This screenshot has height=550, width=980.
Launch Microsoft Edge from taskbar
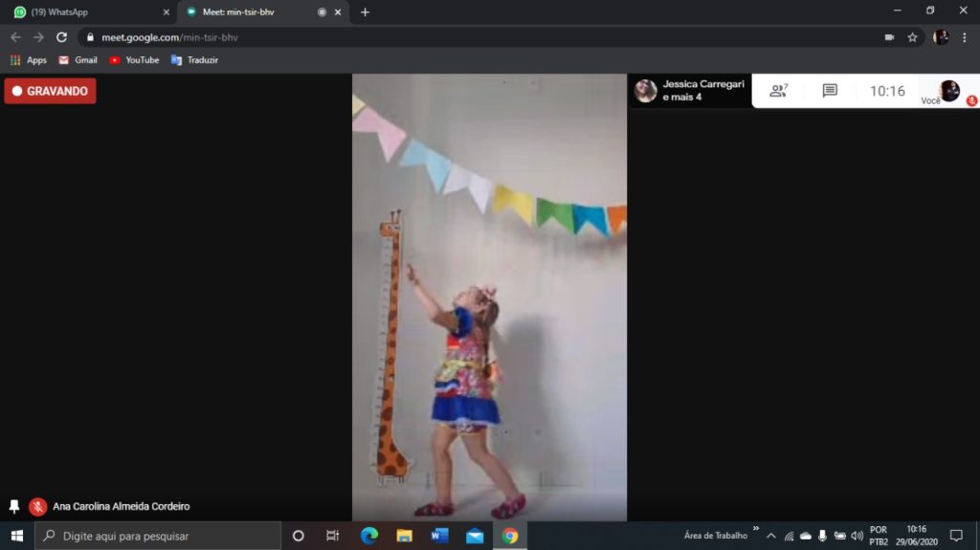(368, 536)
